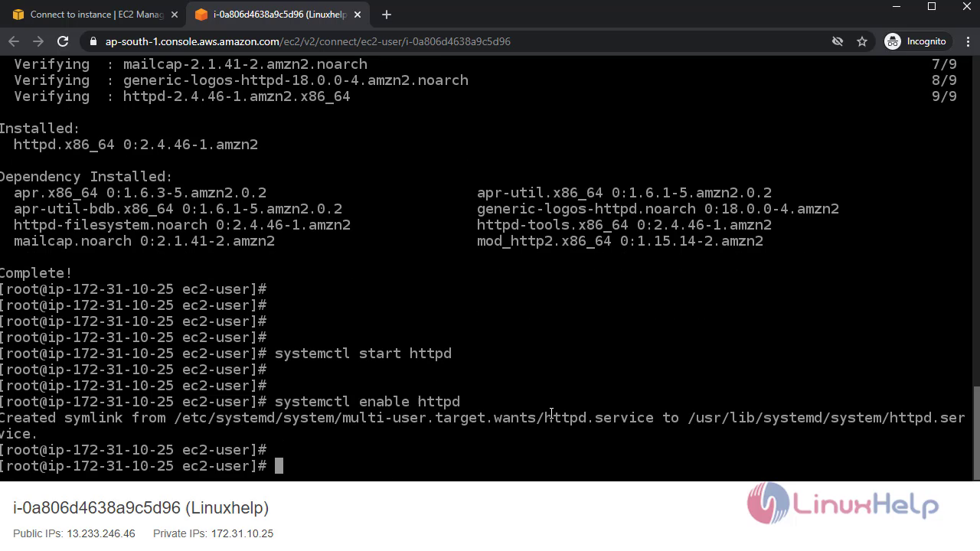Click 'mod_http2.x86_64' dependency entry
The height and width of the screenshot is (551, 980).
pos(620,241)
